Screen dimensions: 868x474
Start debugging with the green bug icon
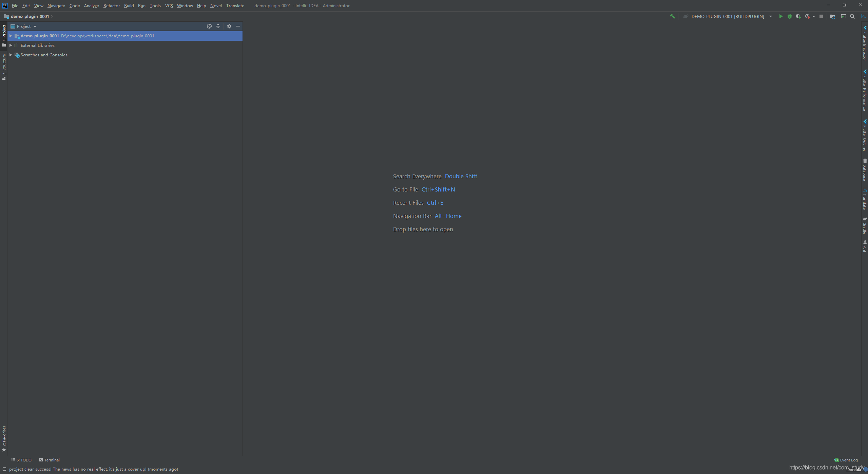point(789,16)
